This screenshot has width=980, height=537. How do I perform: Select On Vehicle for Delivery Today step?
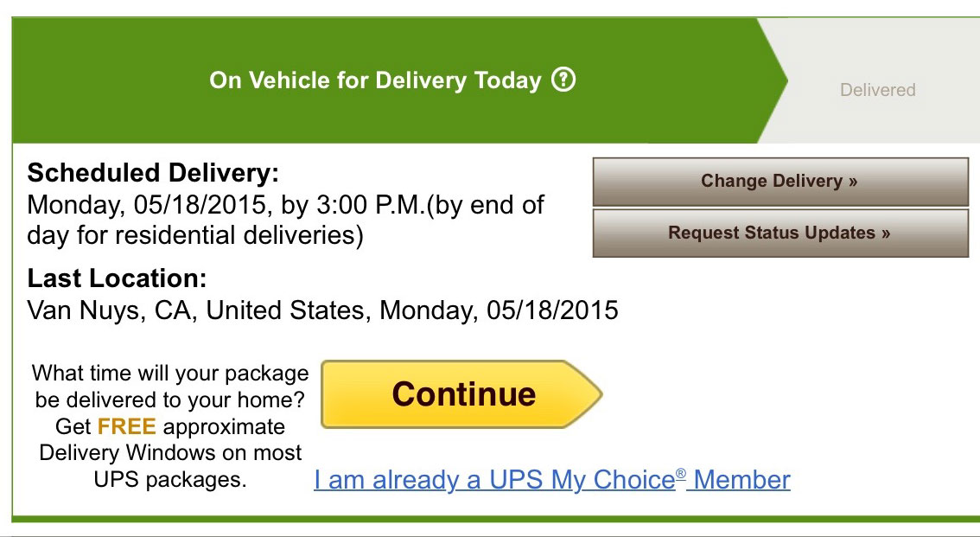coord(375,80)
